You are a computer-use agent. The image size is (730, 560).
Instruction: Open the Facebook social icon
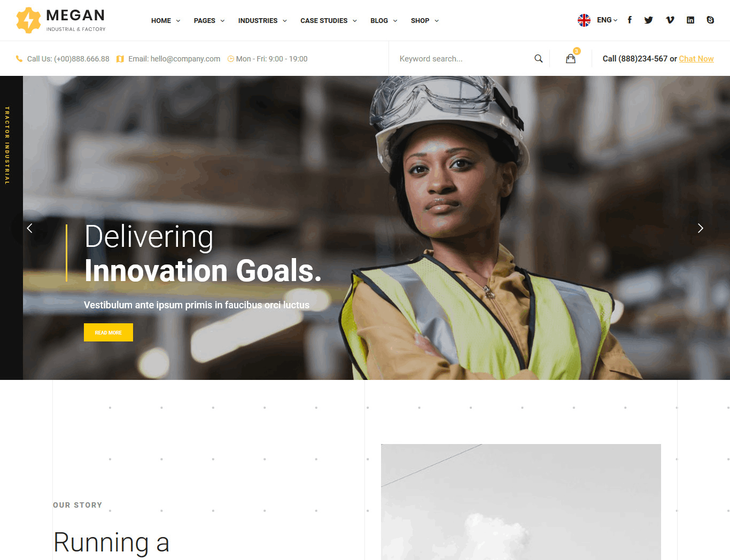(x=630, y=20)
